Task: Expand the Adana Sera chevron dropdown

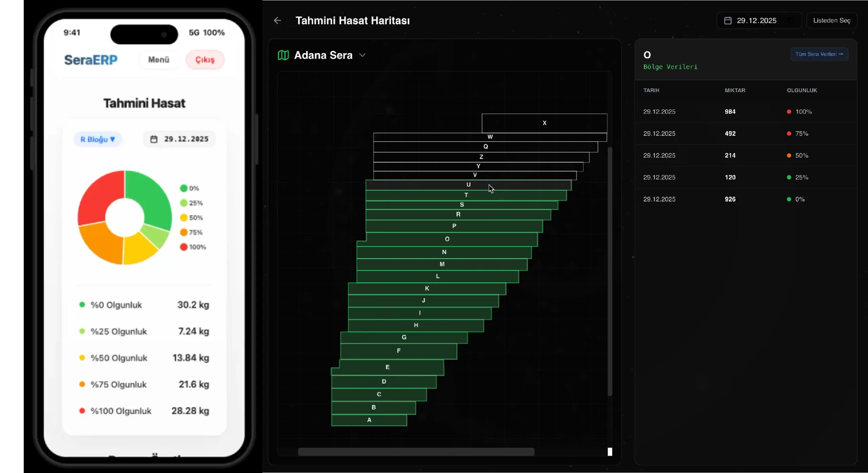Action: pos(362,55)
